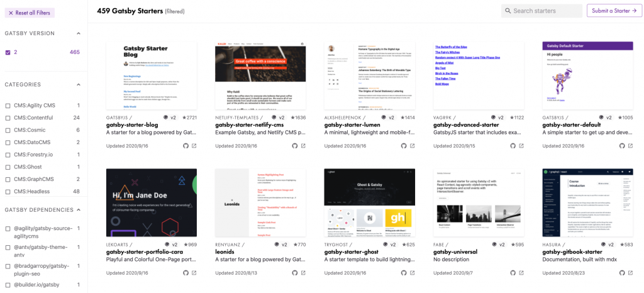Screen dimensions: 644x293
Task: Click the Gatsby v2 badge on gatsby-universal card
Action: click(x=499, y=245)
